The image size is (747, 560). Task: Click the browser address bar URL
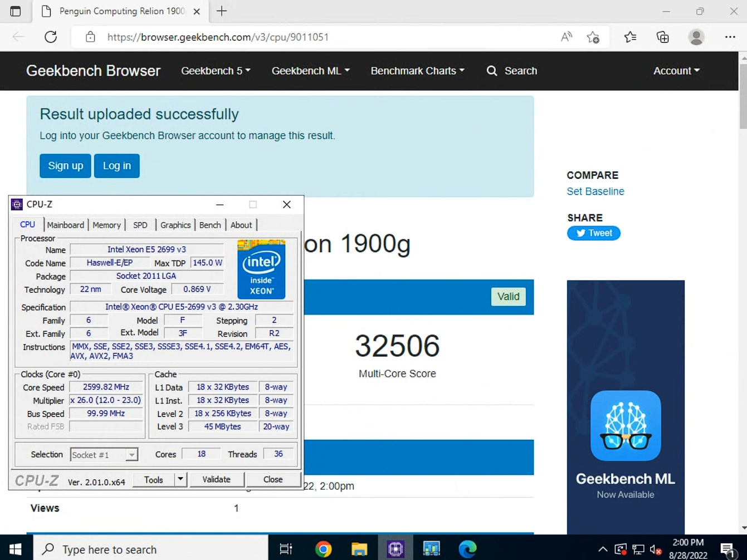point(218,37)
